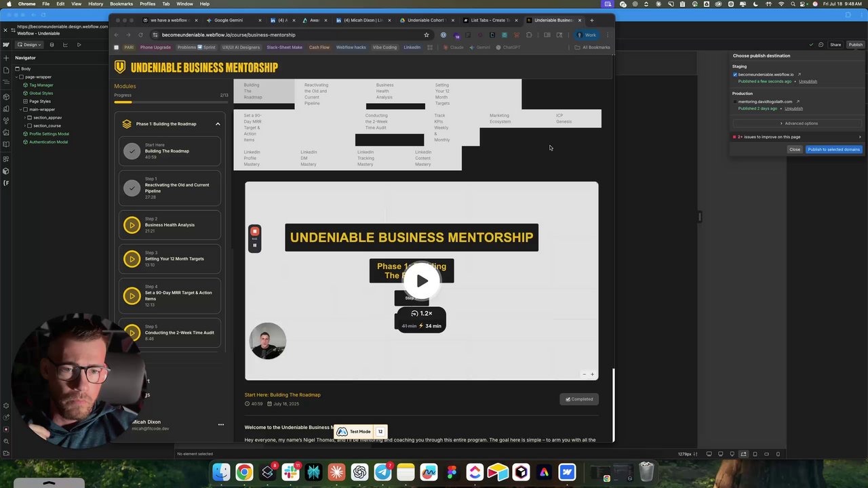This screenshot has height=488, width=868.
Task: Open Finder from the Dock
Action: [x=221, y=472]
